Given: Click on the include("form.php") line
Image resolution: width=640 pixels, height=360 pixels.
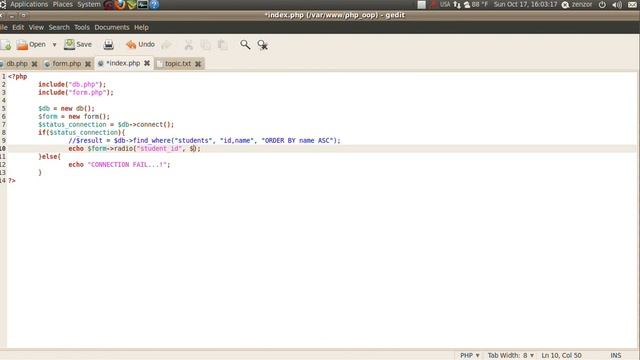Looking at the screenshot, I should coord(76,93).
